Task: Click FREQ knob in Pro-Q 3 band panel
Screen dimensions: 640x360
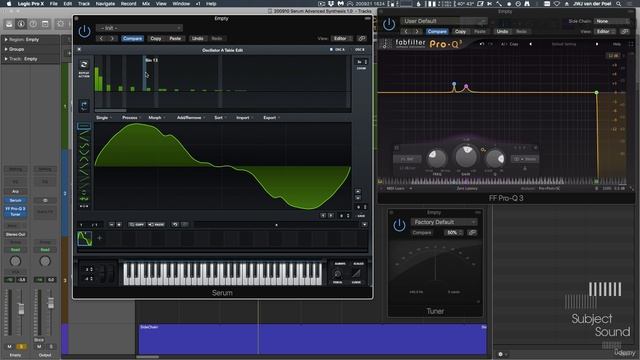Action: [x=436, y=158]
